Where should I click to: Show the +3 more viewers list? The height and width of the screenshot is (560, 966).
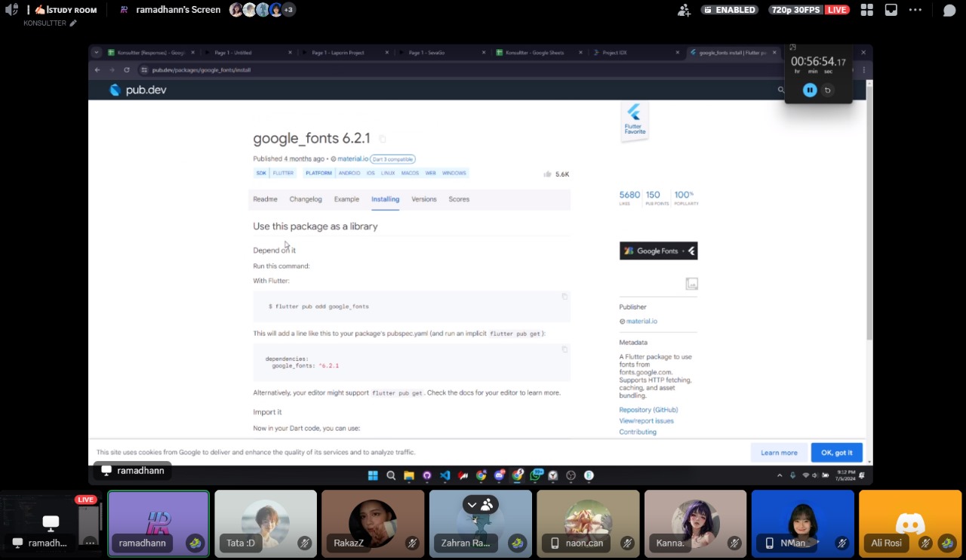(288, 10)
